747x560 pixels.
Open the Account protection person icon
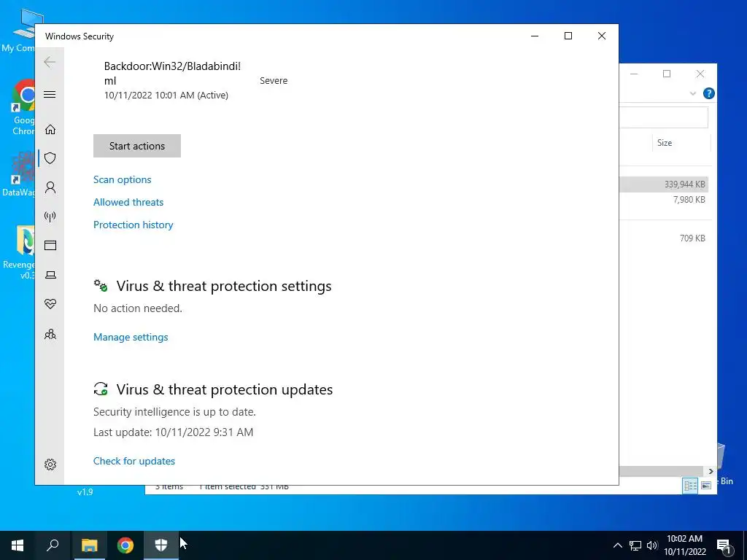point(50,187)
